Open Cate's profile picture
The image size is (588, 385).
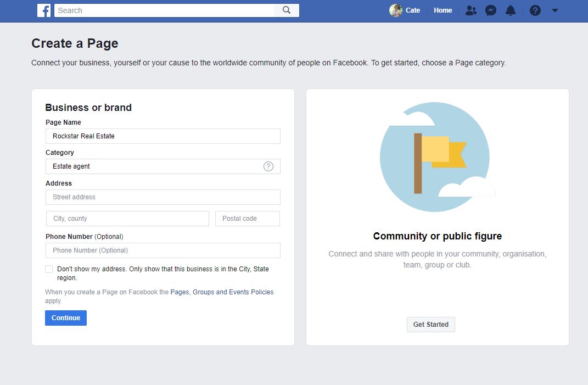click(396, 10)
